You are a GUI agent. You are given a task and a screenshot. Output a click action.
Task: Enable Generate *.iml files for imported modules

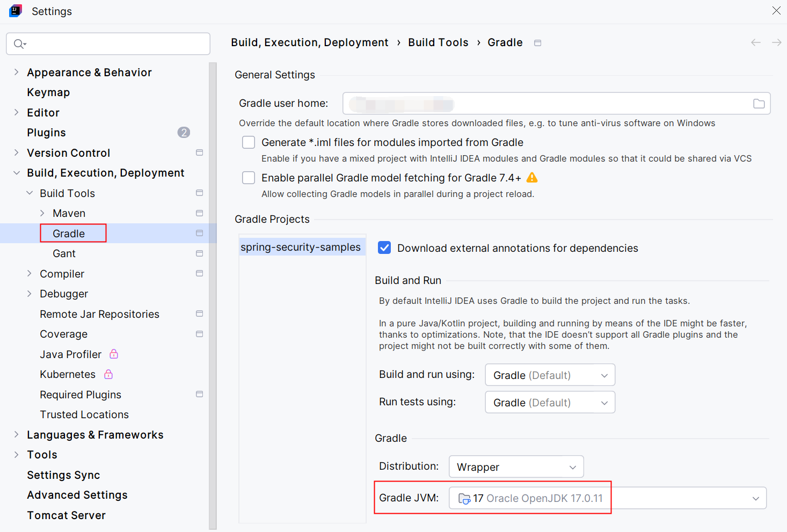pyautogui.click(x=249, y=142)
